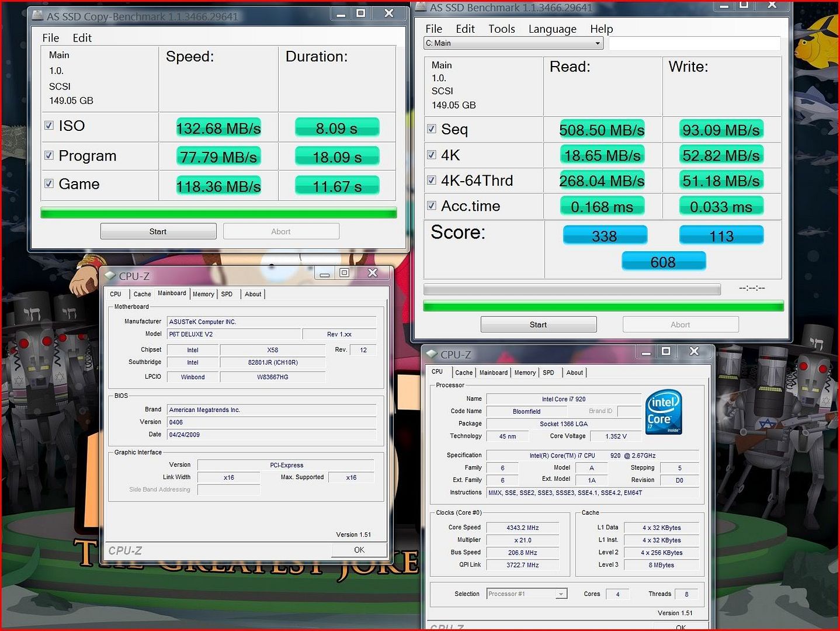Switch to Mainboard tab in right CPU-Z window

click(x=494, y=372)
